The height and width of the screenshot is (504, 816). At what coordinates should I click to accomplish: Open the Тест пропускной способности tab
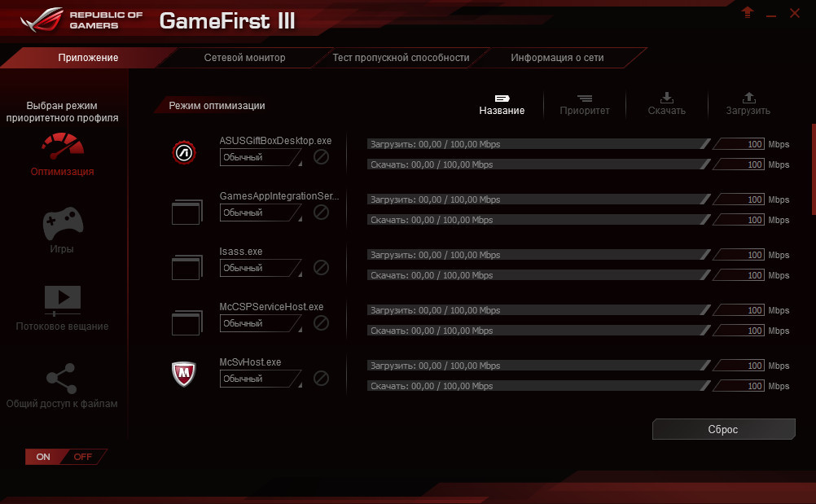[400, 57]
